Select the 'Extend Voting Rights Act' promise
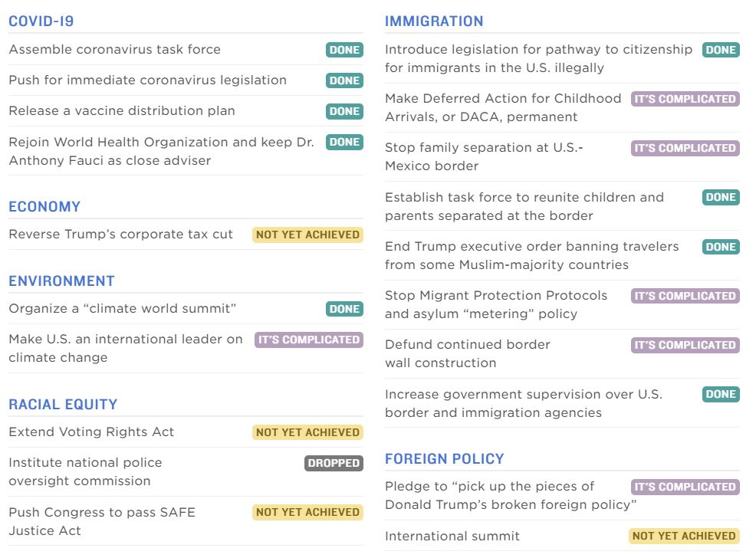Screen dimensions: 756x558 pos(91,432)
